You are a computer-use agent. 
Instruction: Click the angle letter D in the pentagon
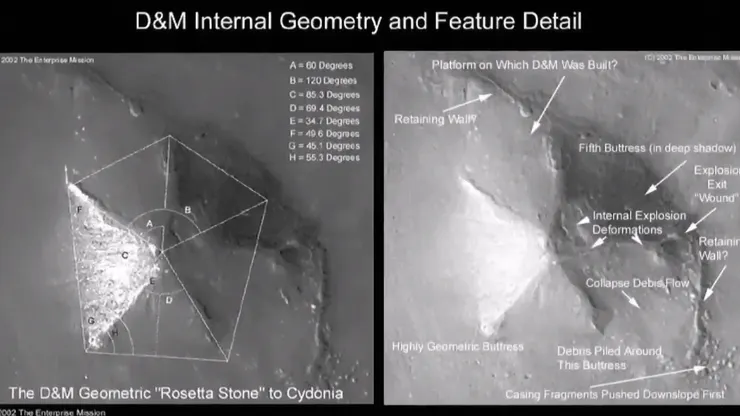pos(168,300)
